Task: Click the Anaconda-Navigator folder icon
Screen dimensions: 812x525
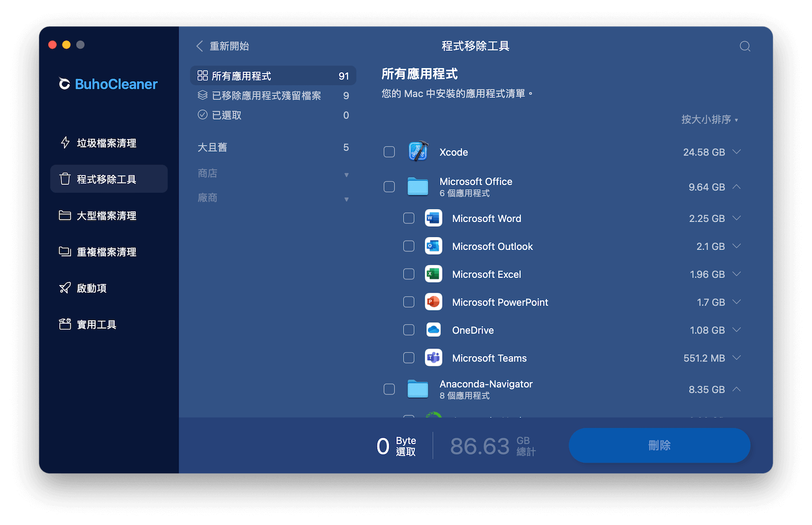Action: pyautogui.click(x=418, y=389)
